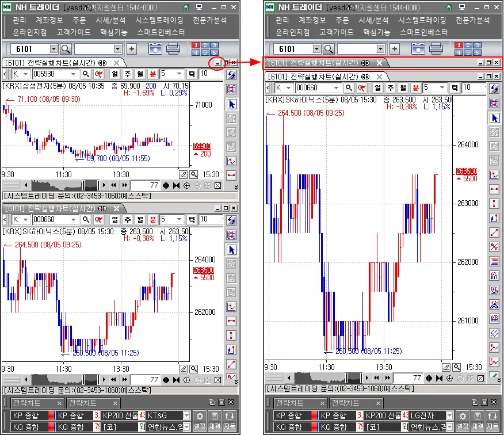Click stock search magnifier next to 000660 in right window
Screen dimensions: 504x435
point(349,87)
